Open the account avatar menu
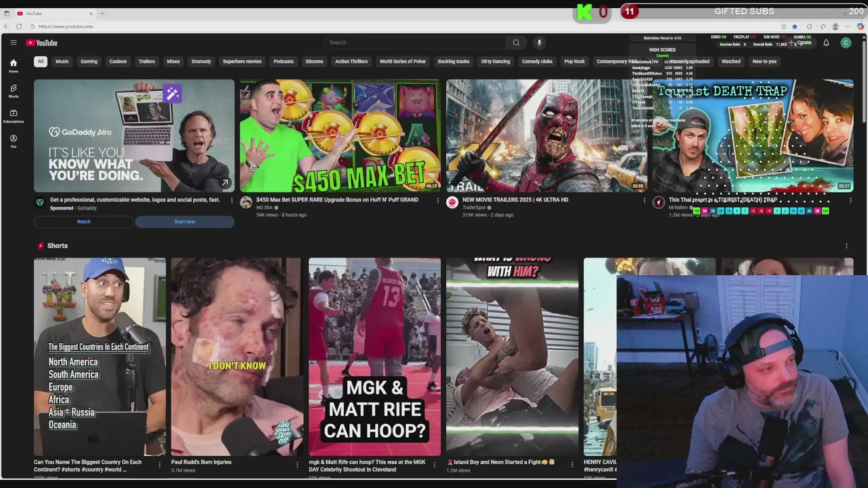Image resolution: width=868 pixels, height=488 pixels. (846, 43)
